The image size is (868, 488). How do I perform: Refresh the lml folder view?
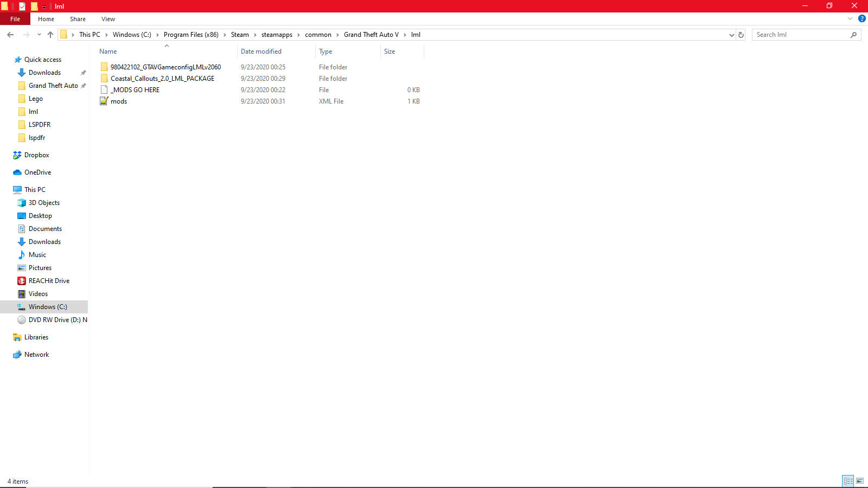click(741, 35)
